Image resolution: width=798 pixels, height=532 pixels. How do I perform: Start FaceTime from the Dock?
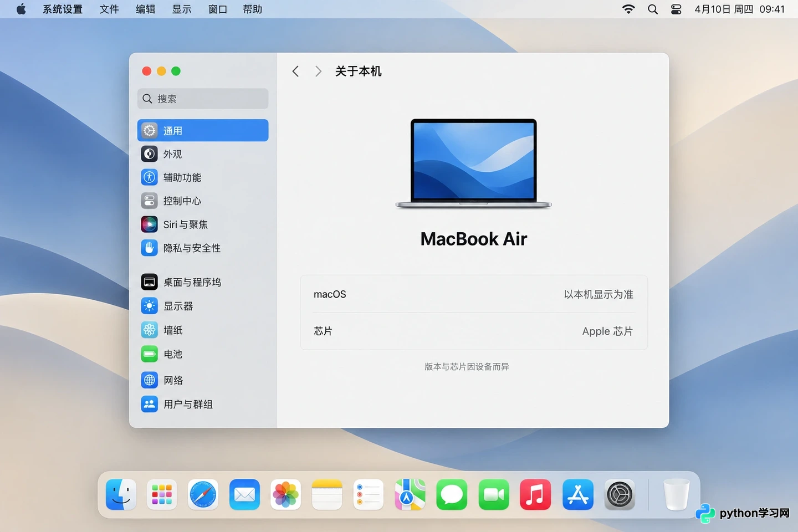click(x=494, y=494)
